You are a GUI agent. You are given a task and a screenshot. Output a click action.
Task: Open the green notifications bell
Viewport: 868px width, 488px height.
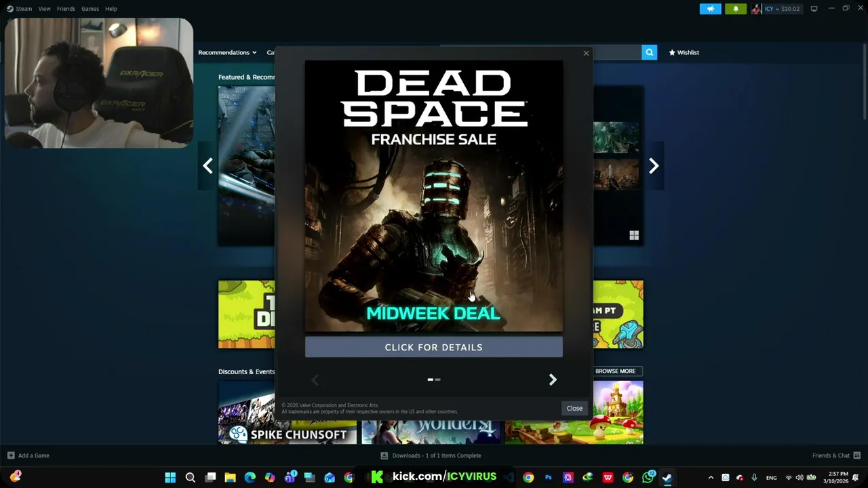click(x=735, y=9)
